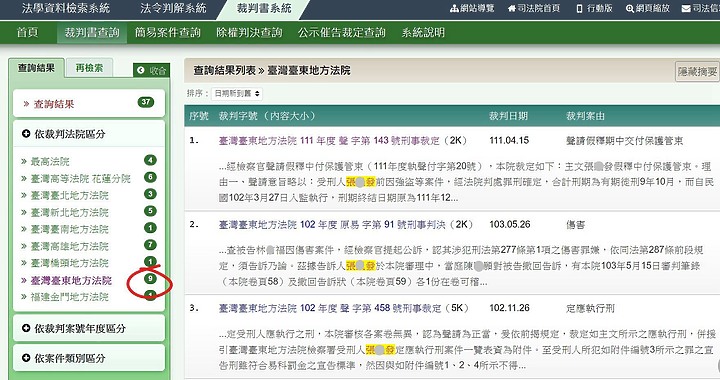Click the phone icon beside 行動版
Screen dimensions: 720x380
point(579,9)
